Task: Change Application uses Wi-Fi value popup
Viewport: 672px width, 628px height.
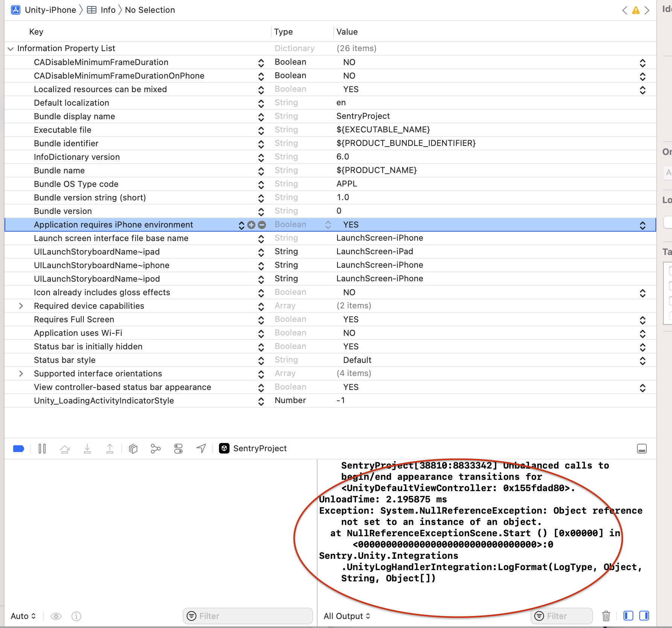Action: pyautogui.click(x=643, y=333)
